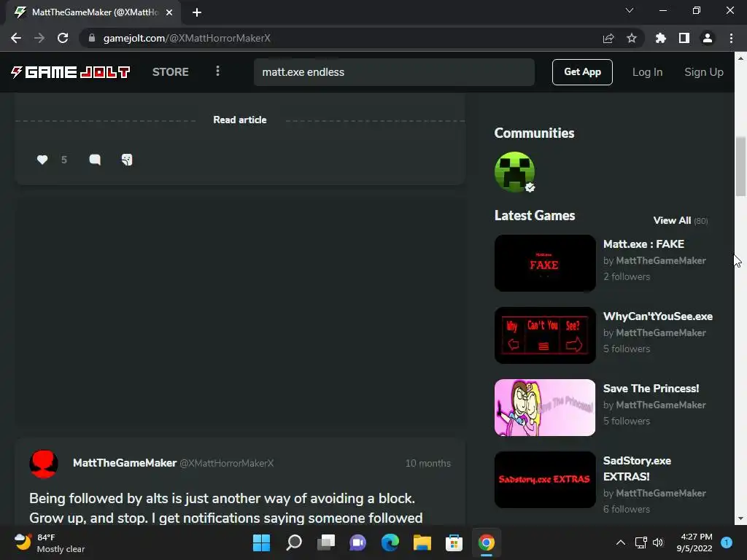Click Log In

pos(647,72)
